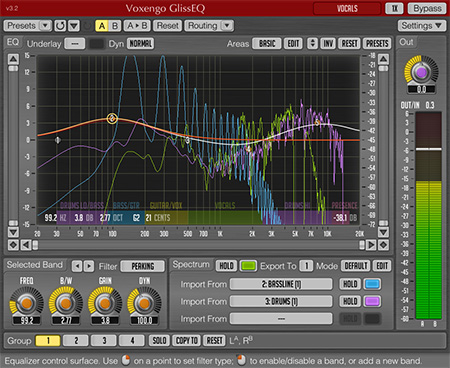The image size is (450, 368).
Task: Click the EQ tab label
Action: coord(13,42)
